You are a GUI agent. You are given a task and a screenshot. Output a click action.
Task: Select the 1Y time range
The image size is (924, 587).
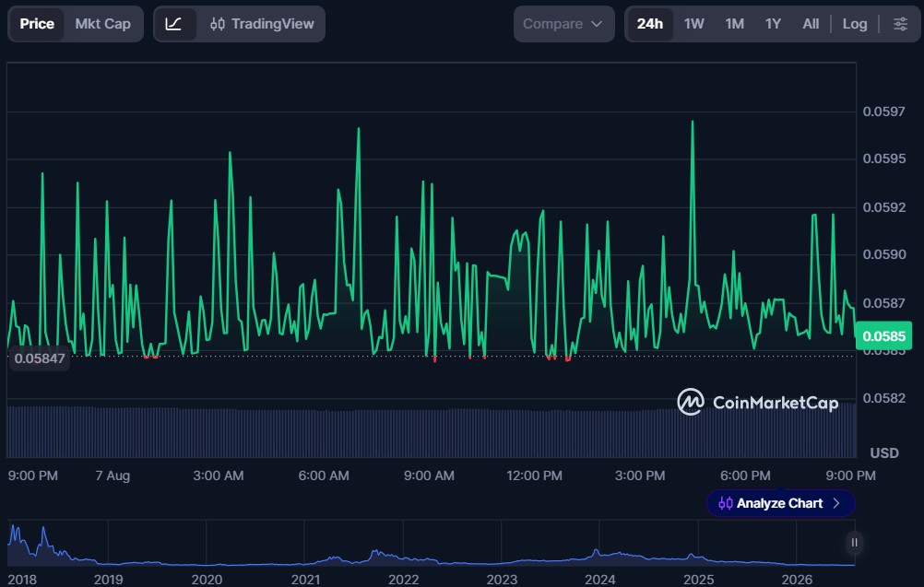tap(773, 24)
